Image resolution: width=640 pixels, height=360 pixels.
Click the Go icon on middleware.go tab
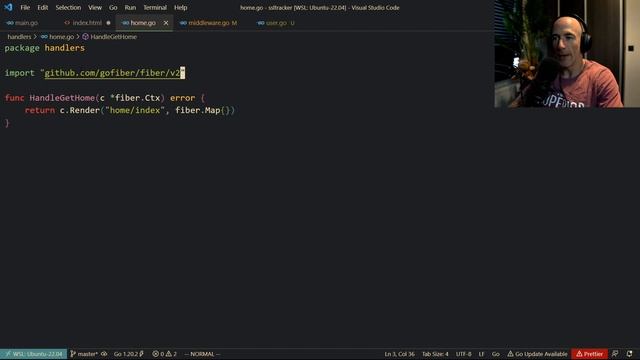pyautogui.click(x=183, y=23)
